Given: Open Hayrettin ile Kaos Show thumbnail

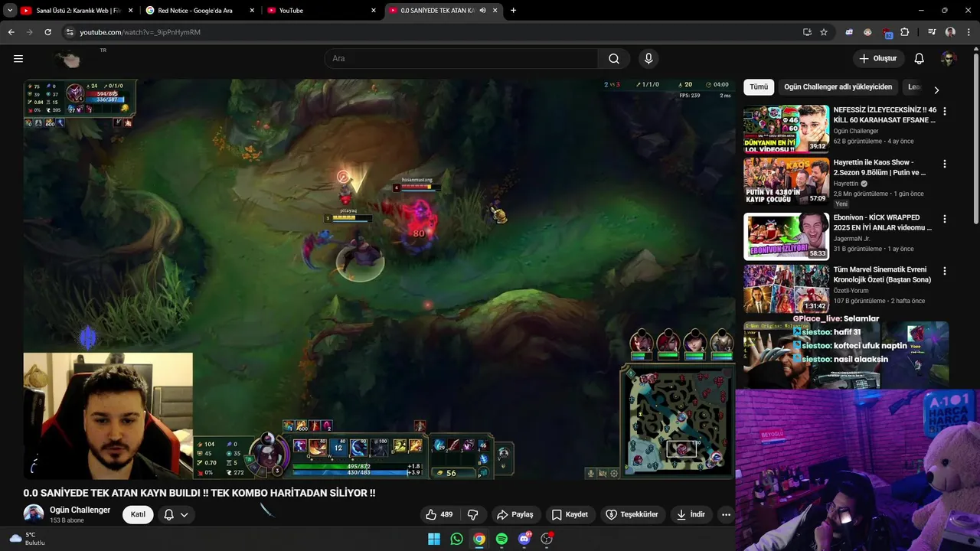Looking at the screenshot, I should tap(786, 181).
